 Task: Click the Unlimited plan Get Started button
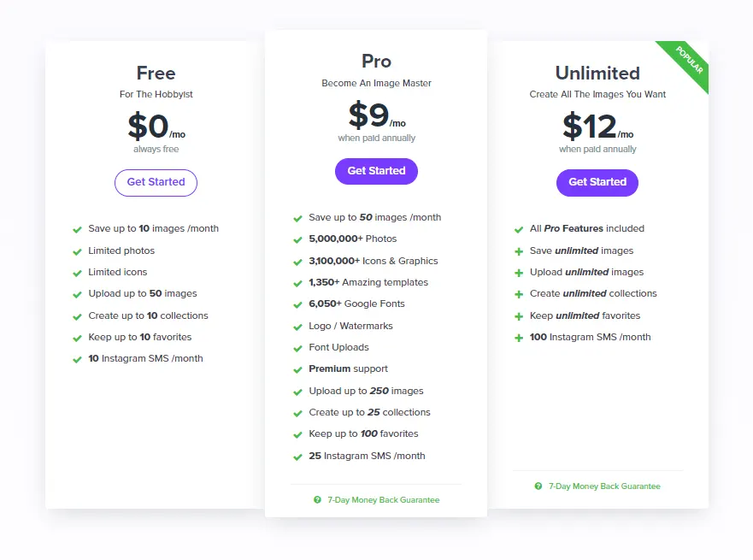tap(597, 182)
